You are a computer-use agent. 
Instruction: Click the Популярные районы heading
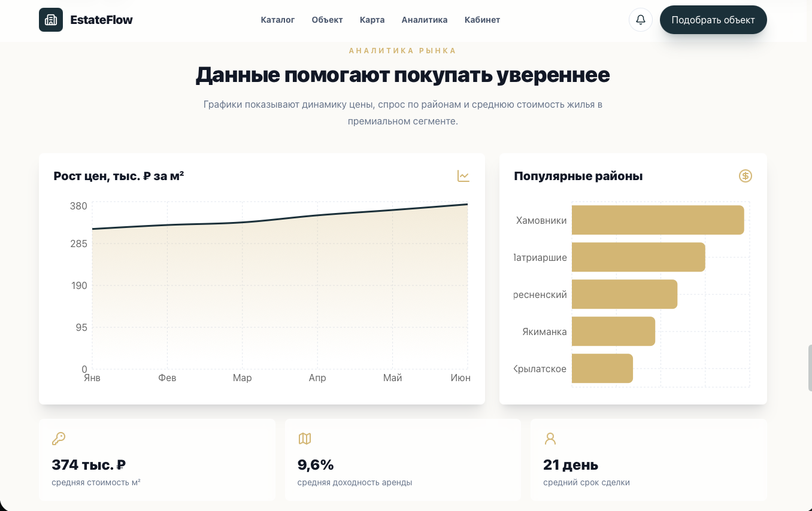[578, 176]
